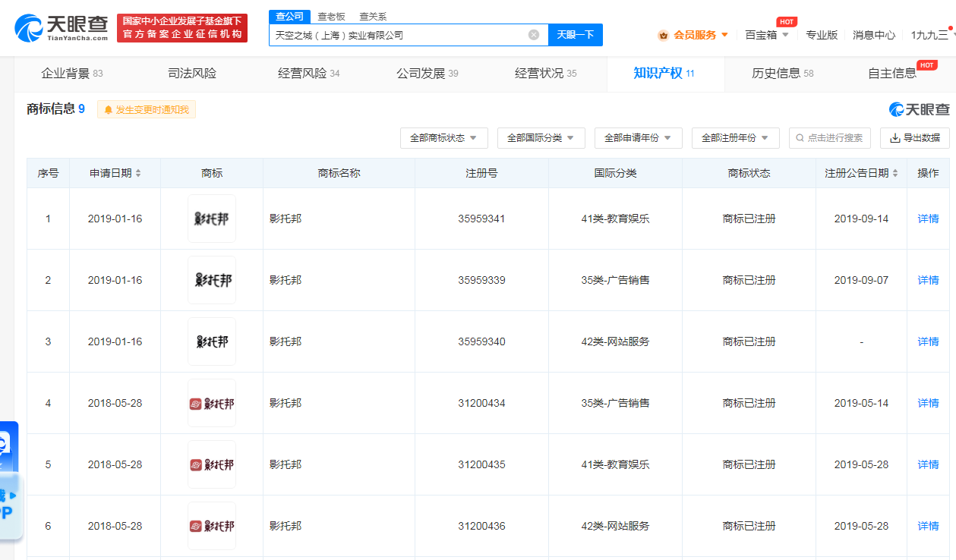The height and width of the screenshot is (560, 956).
Task: Switch to 经营风险 tab
Action: coord(309,74)
